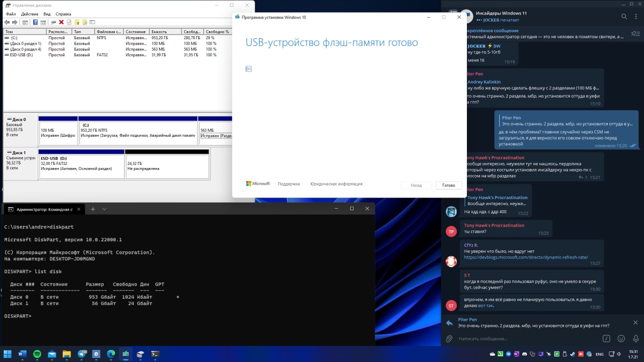
Task: Click the Discord tray icon
Action: point(524,354)
